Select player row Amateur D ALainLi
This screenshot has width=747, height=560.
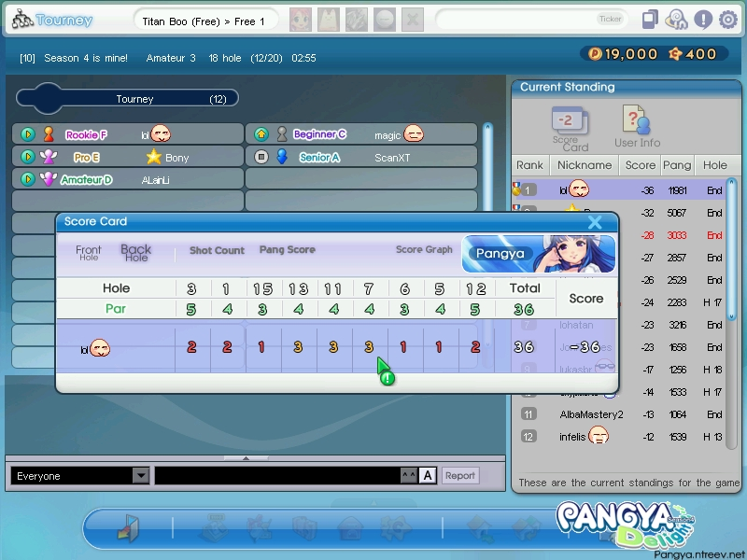128,179
